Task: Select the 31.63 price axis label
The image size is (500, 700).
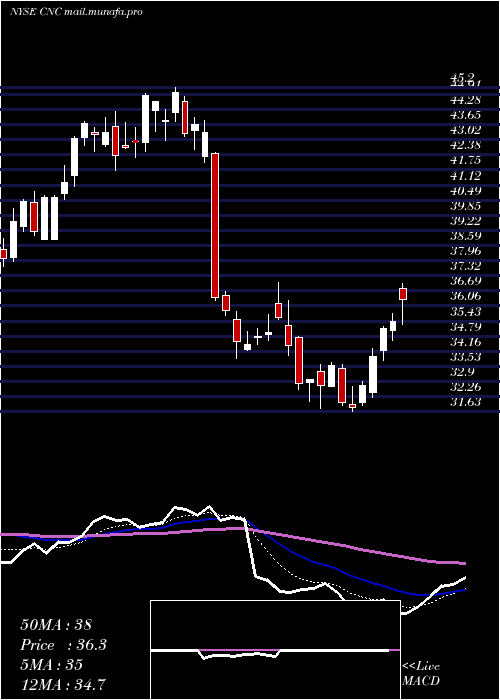Action: (x=465, y=403)
